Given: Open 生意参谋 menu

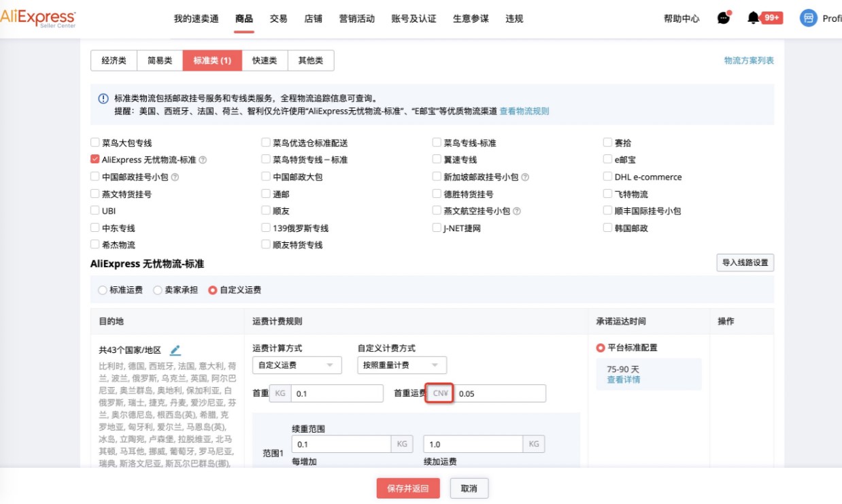Looking at the screenshot, I should [x=471, y=19].
